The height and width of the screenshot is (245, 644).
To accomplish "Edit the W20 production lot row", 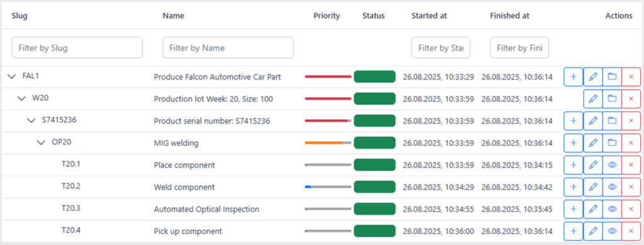I will [x=592, y=99].
